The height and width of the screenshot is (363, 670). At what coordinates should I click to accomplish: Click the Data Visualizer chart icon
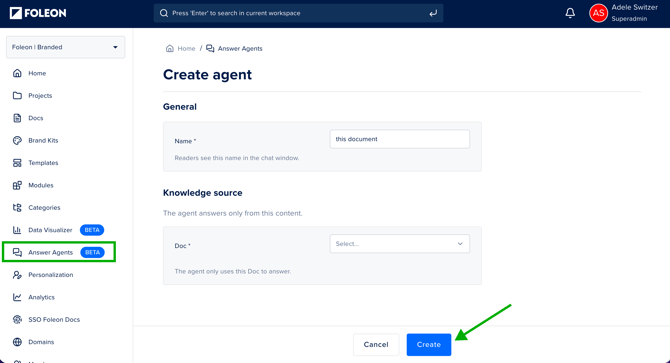pyautogui.click(x=17, y=230)
